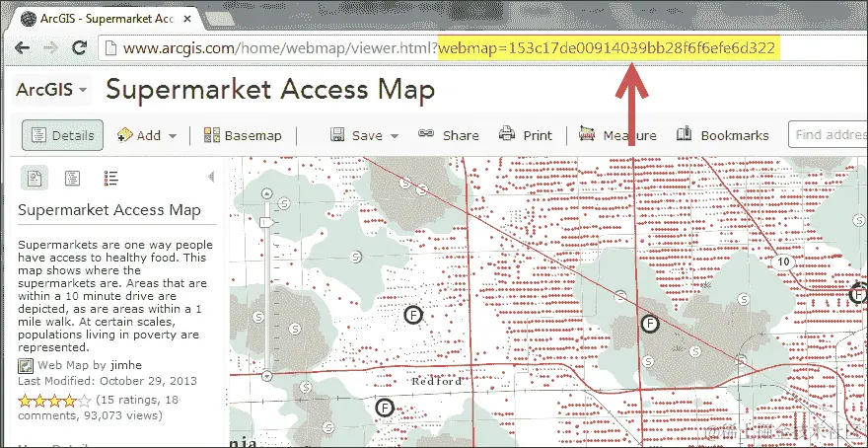This screenshot has height=448, width=868.
Task: Click Share in the toolbar
Action: [449, 135]
